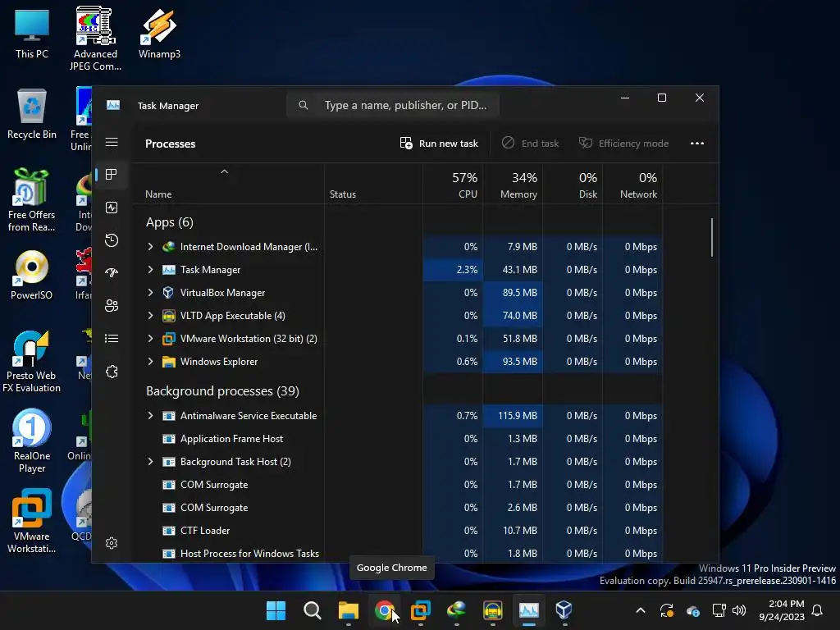840x630 pixels.
Task: Open the RealOne Player desktop shortcut
Action: (x=32, y=441)
